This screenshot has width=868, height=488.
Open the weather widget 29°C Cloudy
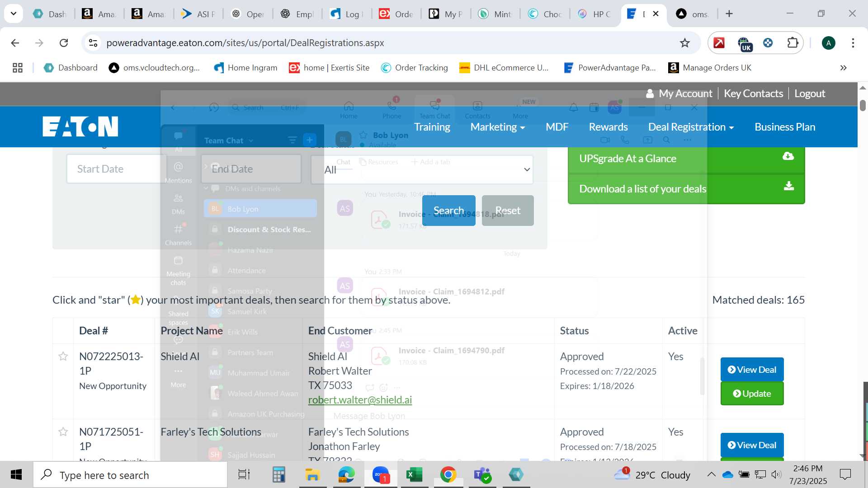[x=652, y=474]
